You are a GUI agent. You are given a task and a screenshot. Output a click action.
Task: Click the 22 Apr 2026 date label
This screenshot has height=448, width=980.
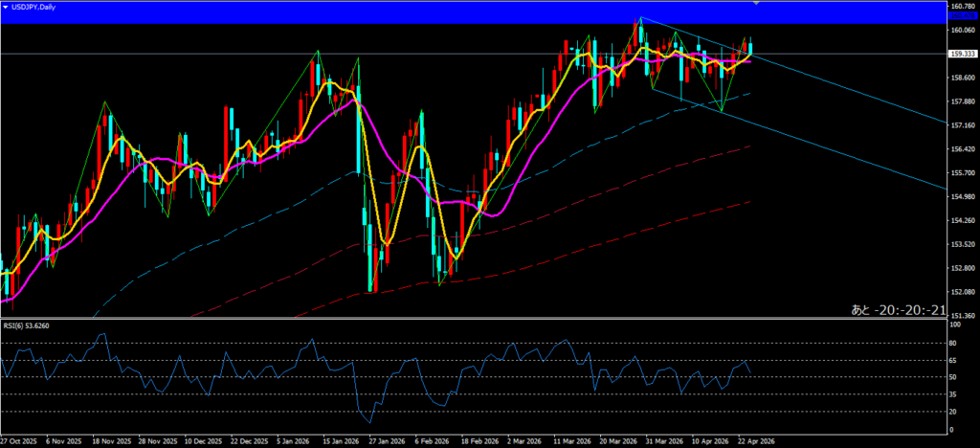click(756, 442)
